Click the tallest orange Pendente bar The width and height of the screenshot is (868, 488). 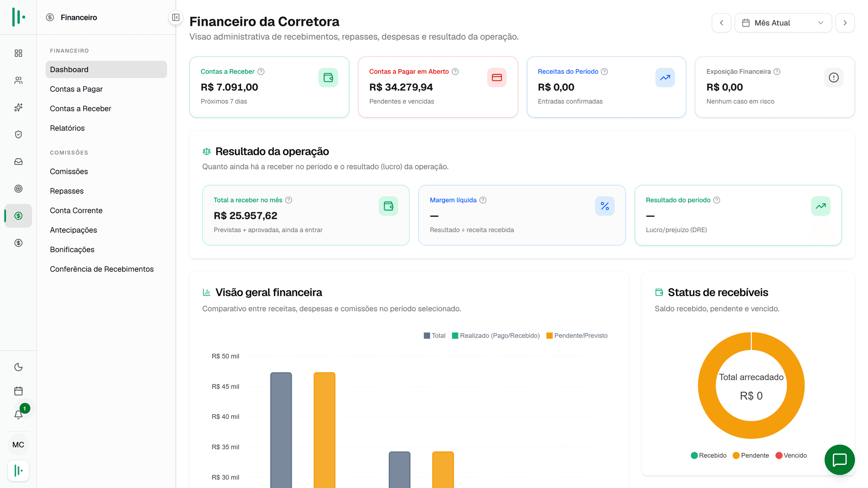[325, 430]
